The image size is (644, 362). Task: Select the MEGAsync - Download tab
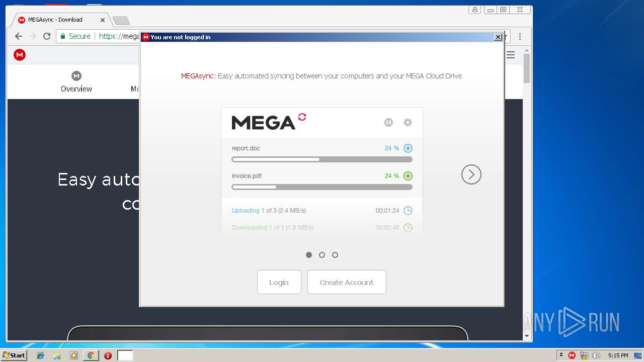pos(60,20)
